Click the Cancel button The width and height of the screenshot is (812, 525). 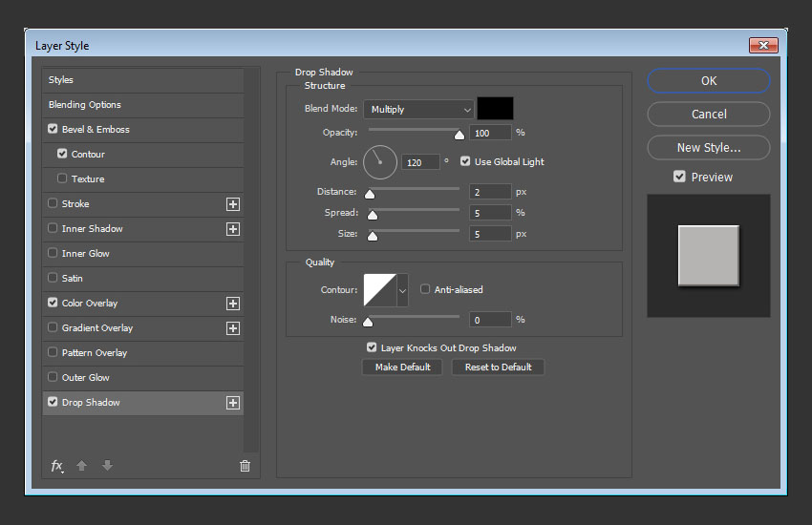(x=709, y=115)
